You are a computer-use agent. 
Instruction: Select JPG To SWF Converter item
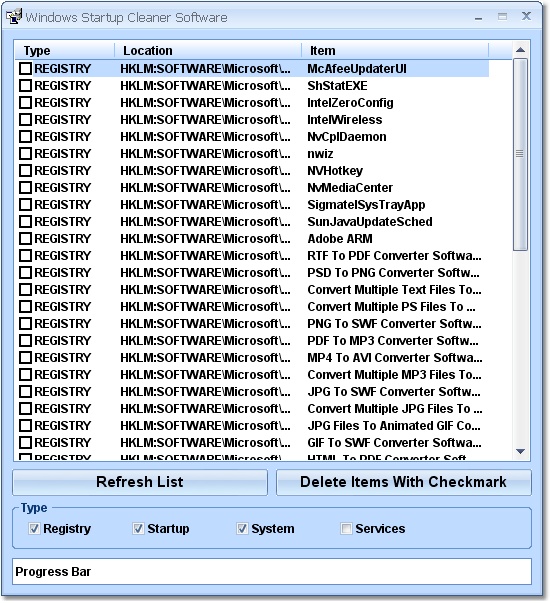[394, 392]
